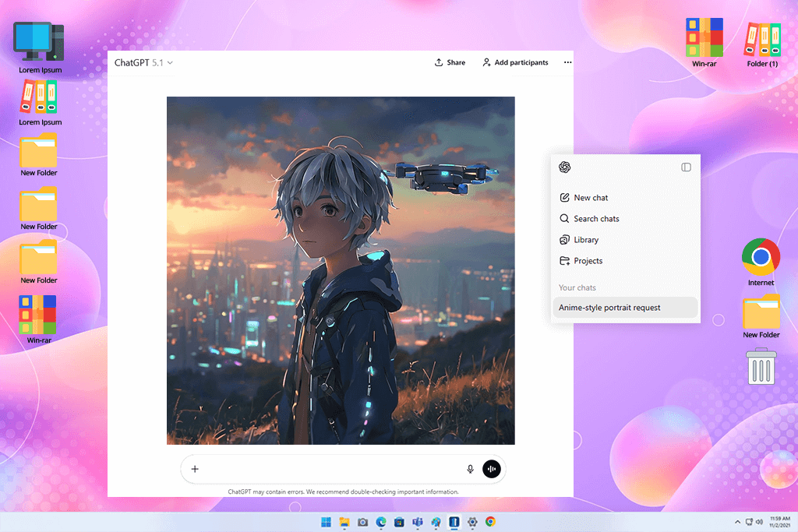Screen dimensions: 798x532
Task: Collapse the sidebar using the panel toggle icon
Action: tap(686, 167)
